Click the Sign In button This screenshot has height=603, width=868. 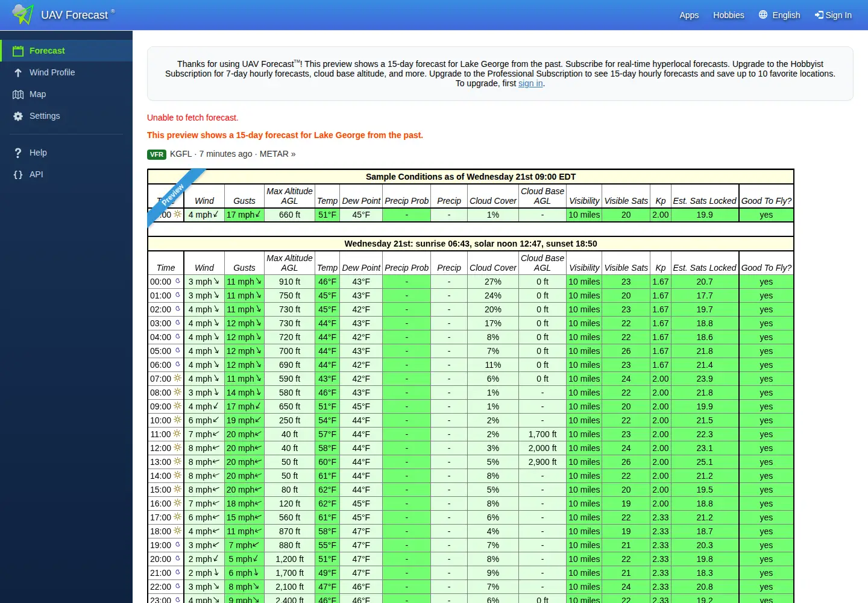[x=833, y=15]
